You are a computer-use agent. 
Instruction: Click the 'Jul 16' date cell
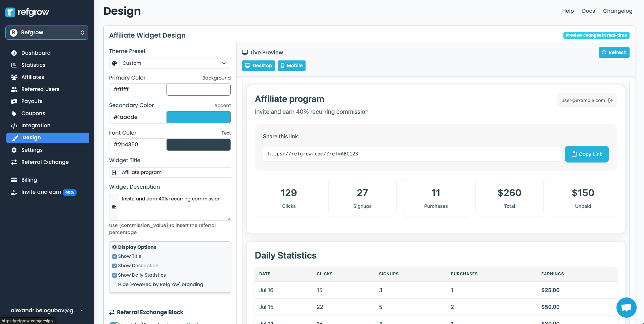coord(266,290)
